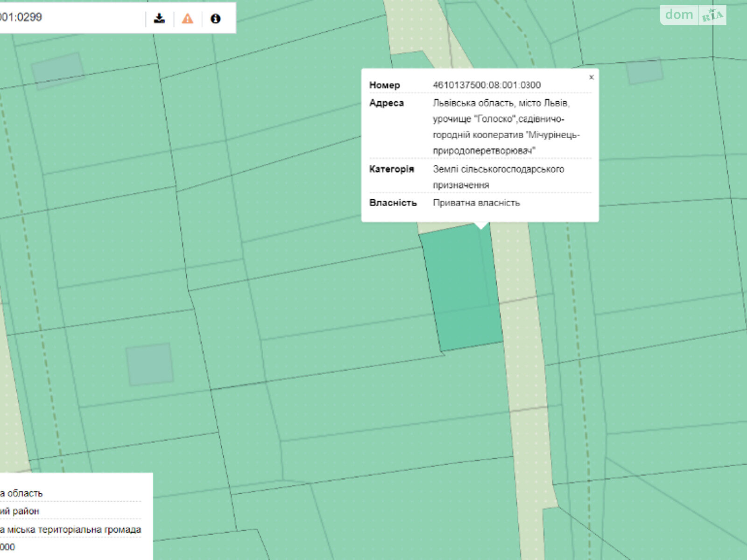This screenshot has width=747, height=560.
Task: Click the 'Власність' label in the popup
Action: [393, 203]
